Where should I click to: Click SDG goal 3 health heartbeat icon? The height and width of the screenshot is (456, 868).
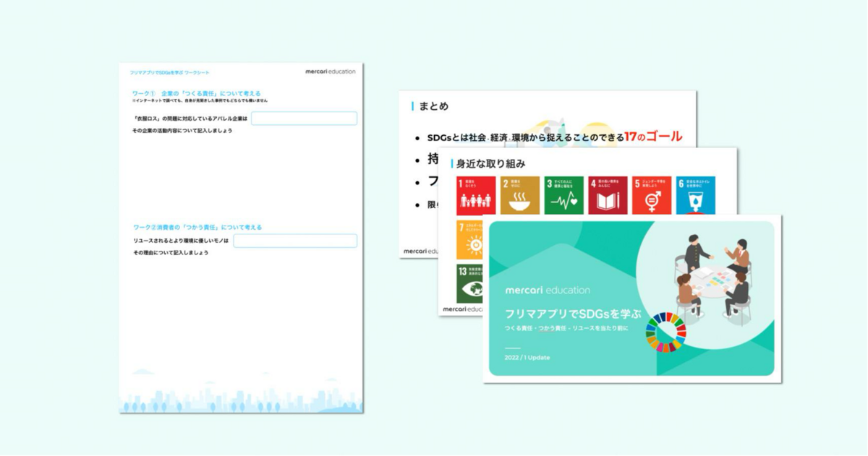(x=563, y=195)
